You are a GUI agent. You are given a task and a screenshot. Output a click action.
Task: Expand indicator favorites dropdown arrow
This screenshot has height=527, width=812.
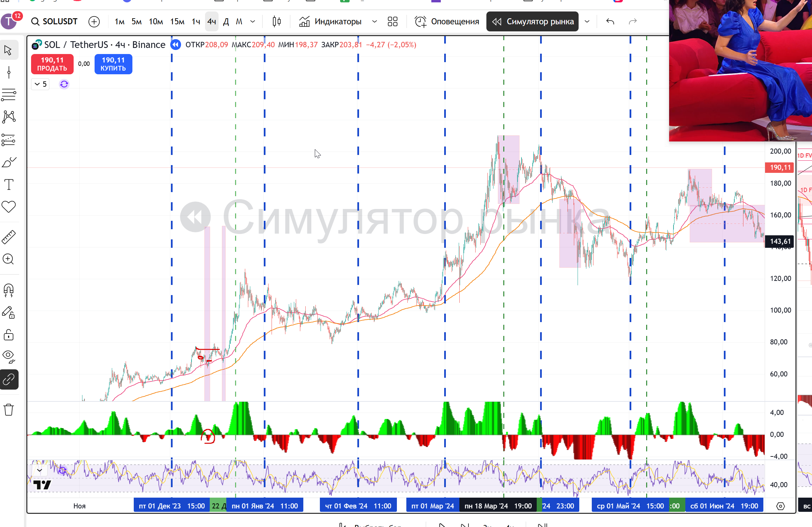(374, 22)
